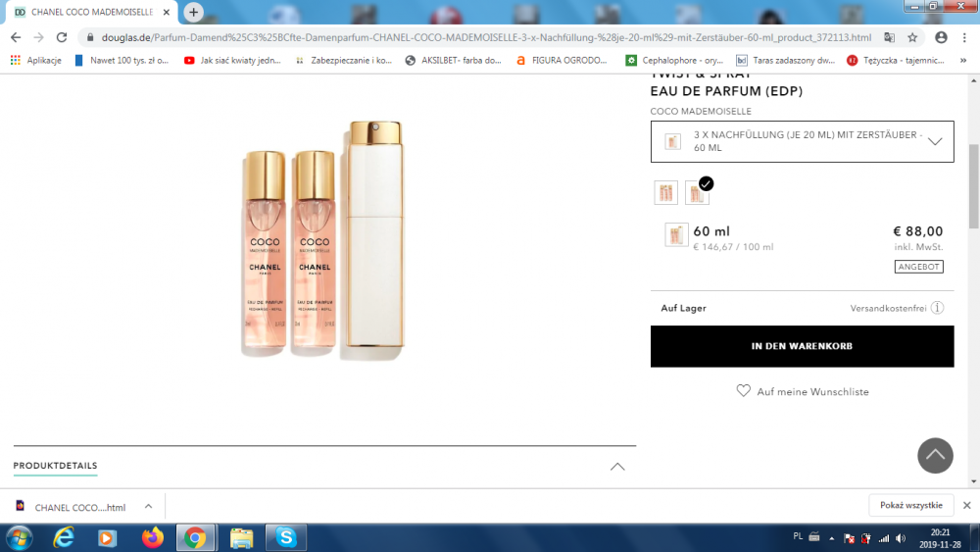The width and height of the screenshot is (980, 552).
Task: Open a new browser tab
Action: pos(194,12)
